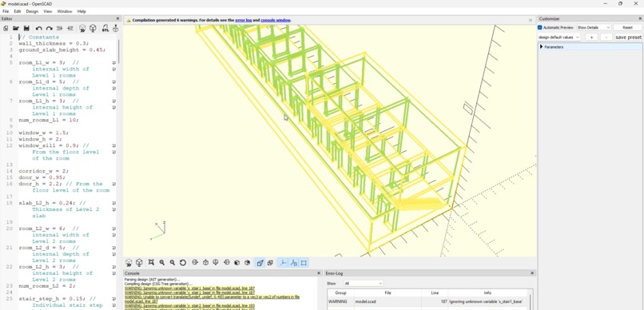The height and width of the screenshot is (310, 644).
Task: Select the WARNING row for line 187
Action: point(427,301)
